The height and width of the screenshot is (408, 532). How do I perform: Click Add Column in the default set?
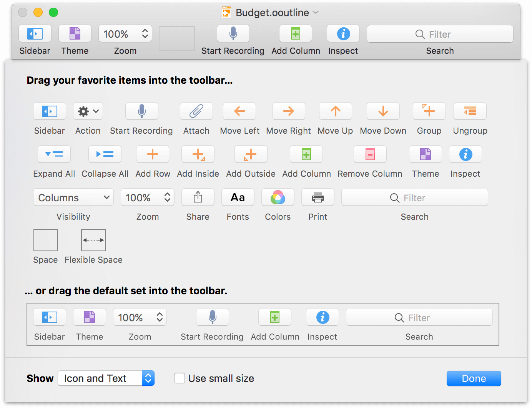[275, 317]
